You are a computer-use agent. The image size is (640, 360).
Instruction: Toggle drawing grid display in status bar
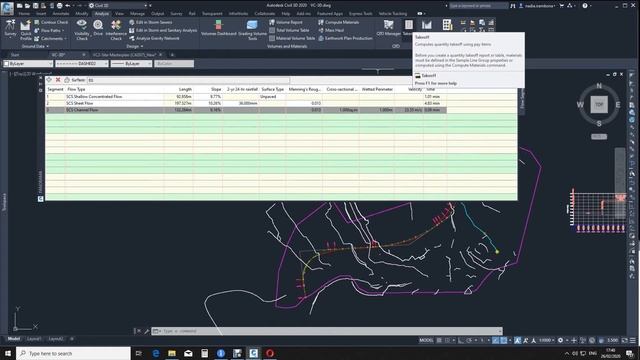439,340
